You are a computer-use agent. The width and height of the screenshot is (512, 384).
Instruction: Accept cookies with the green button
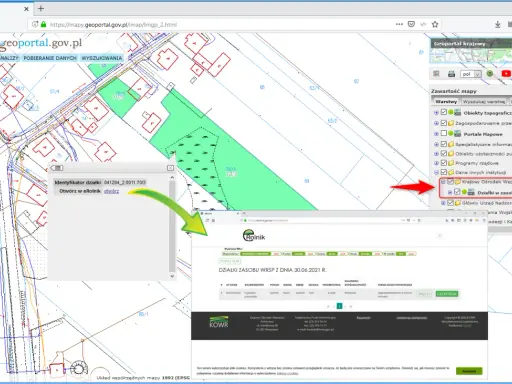(469, 371)
